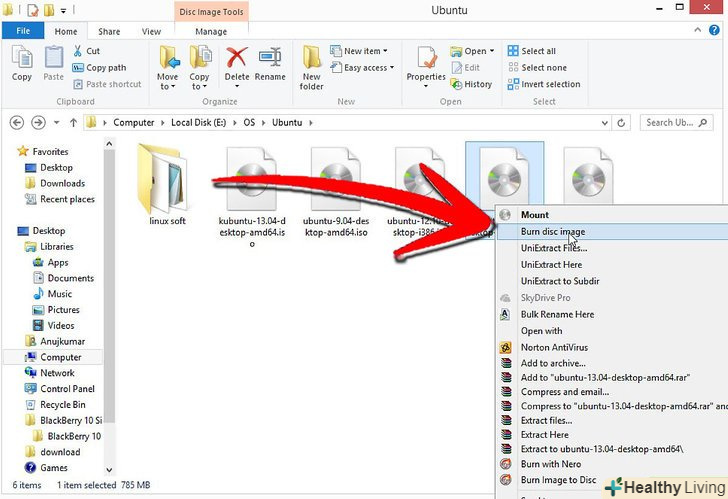The width and height of the screenshot is (728, 499).
Task: Choose Mount from the context menu
Action: coord(612,214)
